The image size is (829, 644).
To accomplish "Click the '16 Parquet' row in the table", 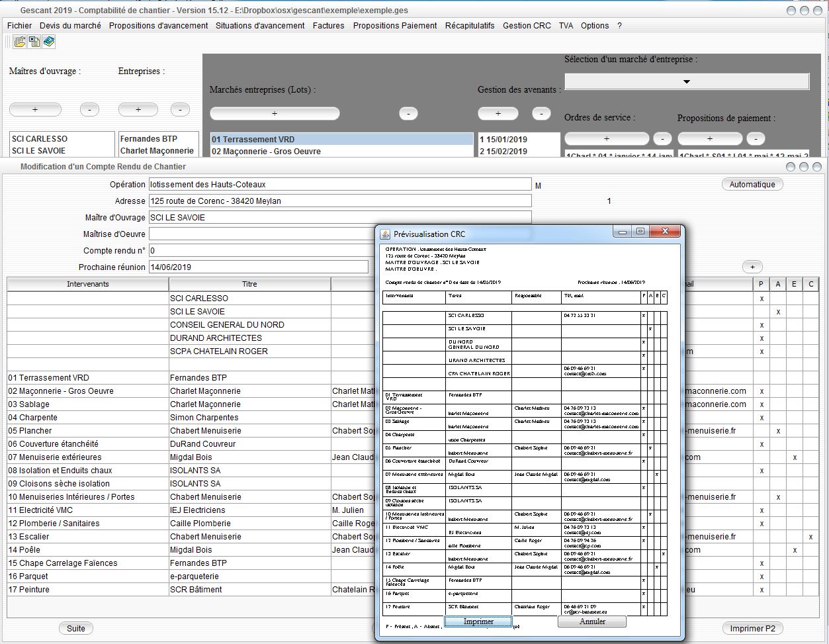I will (88, 576).
